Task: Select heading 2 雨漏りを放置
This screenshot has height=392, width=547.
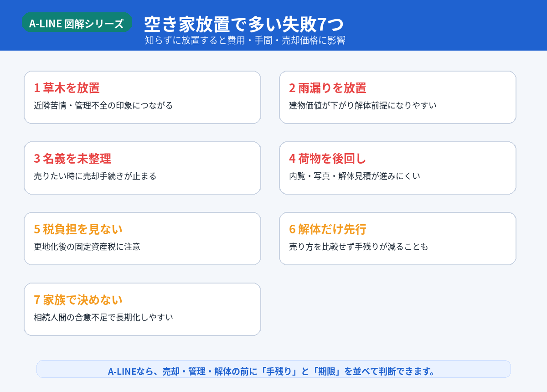Action: click(328, 88)
